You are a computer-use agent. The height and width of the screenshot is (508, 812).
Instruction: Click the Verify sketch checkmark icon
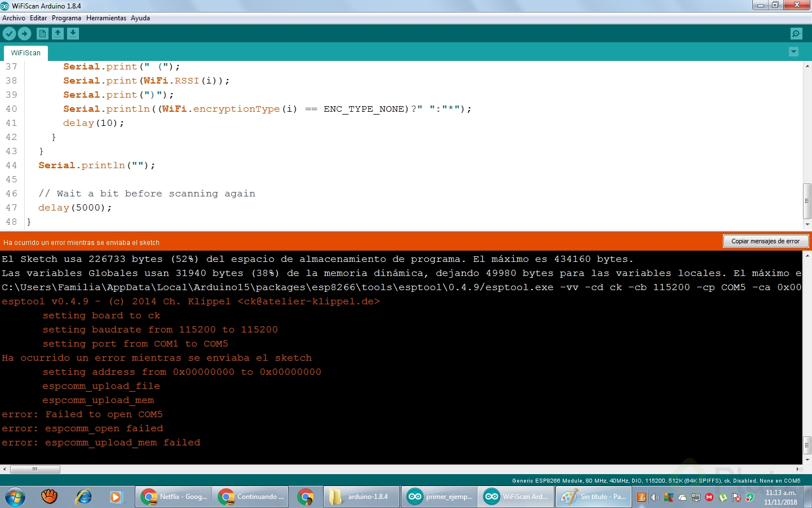click(x=9, y=34)
